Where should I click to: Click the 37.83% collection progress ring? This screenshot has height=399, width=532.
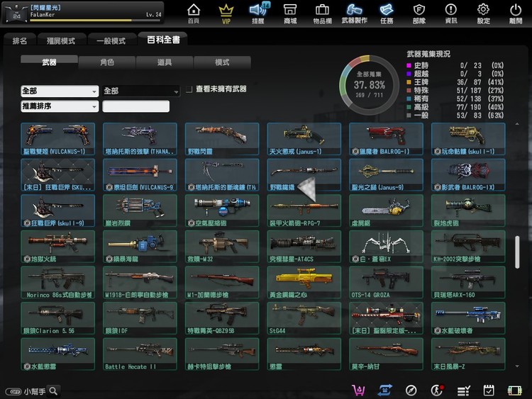(x=369, y=85)
